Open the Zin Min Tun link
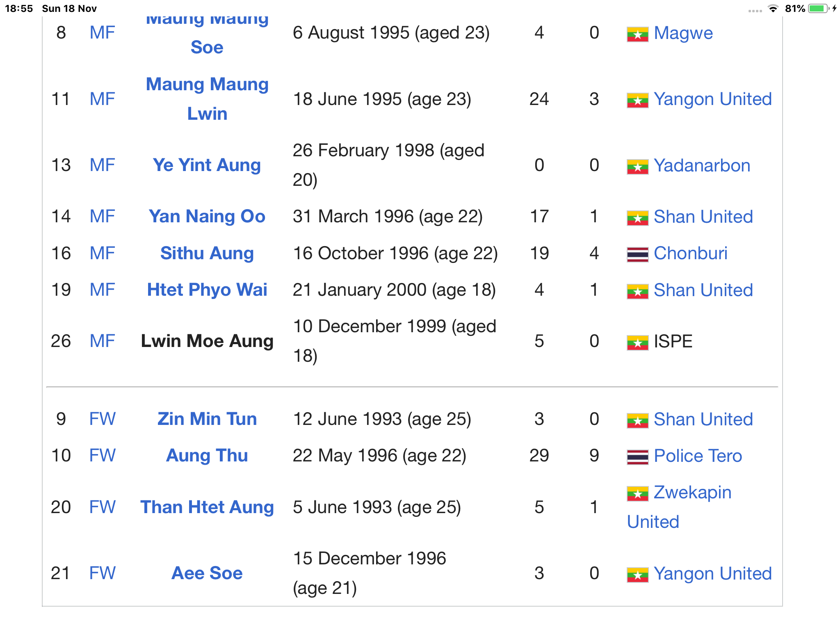Image resolution: width=840 pixels, height=630 pixels. pos(207,419)
